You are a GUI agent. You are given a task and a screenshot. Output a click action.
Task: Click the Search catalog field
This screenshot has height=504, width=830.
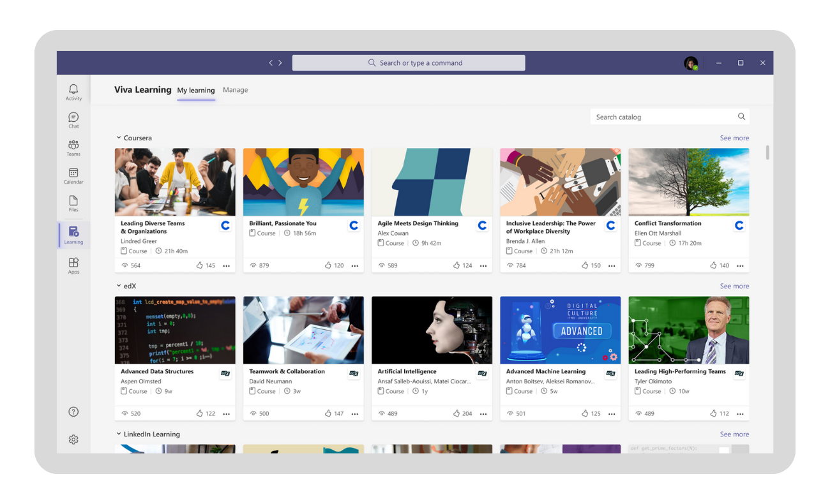tap(670, 117)
